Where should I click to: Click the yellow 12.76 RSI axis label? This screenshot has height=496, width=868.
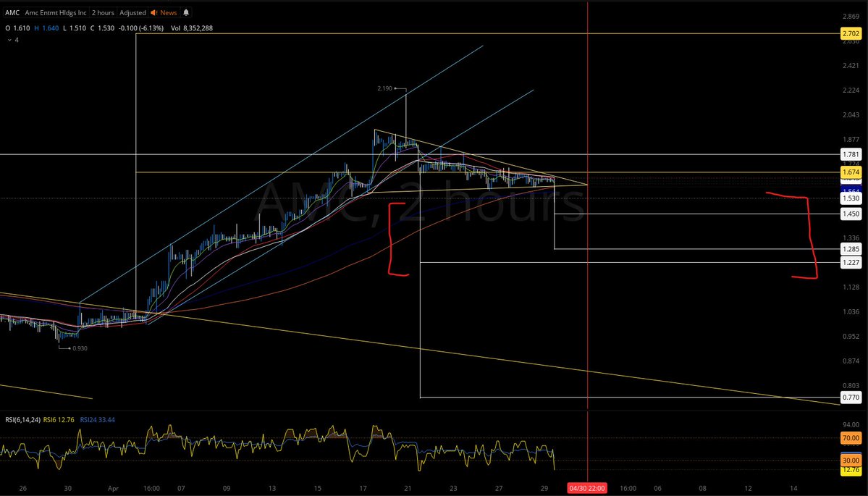pyautogui.click(x=851, y=470)
